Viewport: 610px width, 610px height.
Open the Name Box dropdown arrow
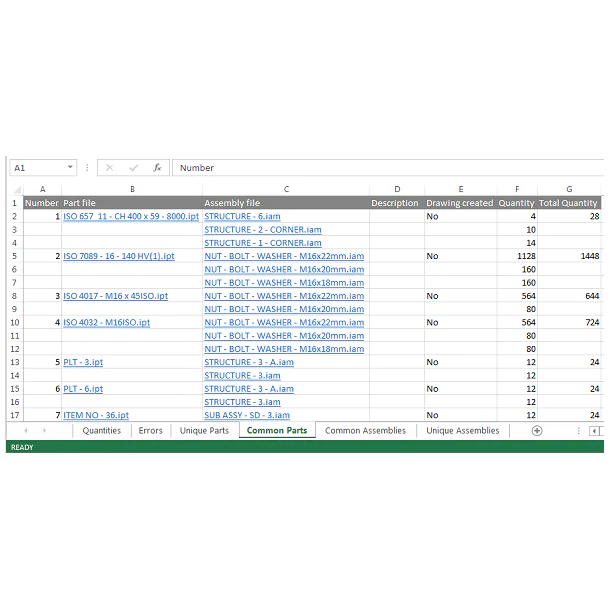click(x=70, y=168)
